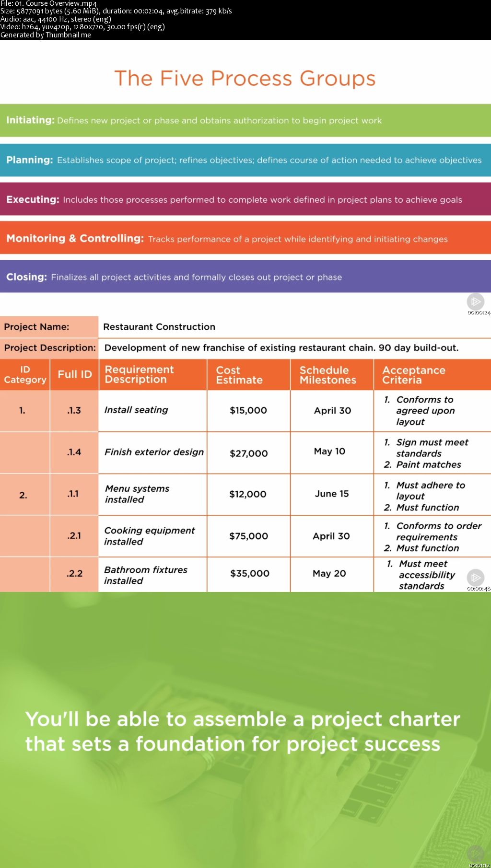Click 'Conforms to agreed upon layout' criteria
The width and height of the screenshot is (491, 868).
tap(420, 411)
